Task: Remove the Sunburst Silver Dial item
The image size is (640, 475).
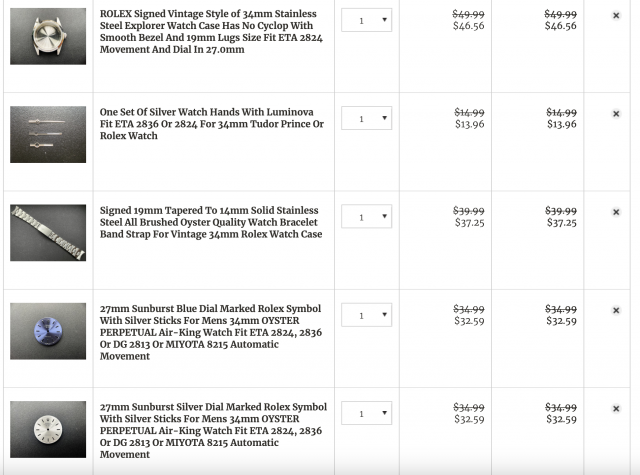Action: [616, 409]
